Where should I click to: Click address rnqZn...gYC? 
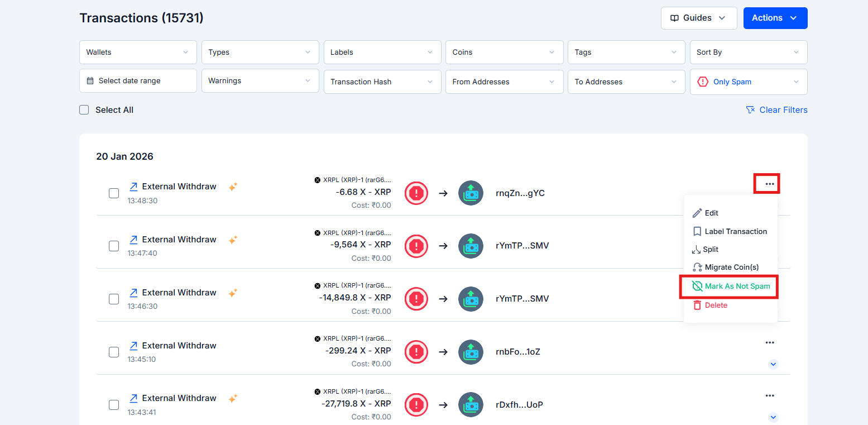click(x=520, y=193)
